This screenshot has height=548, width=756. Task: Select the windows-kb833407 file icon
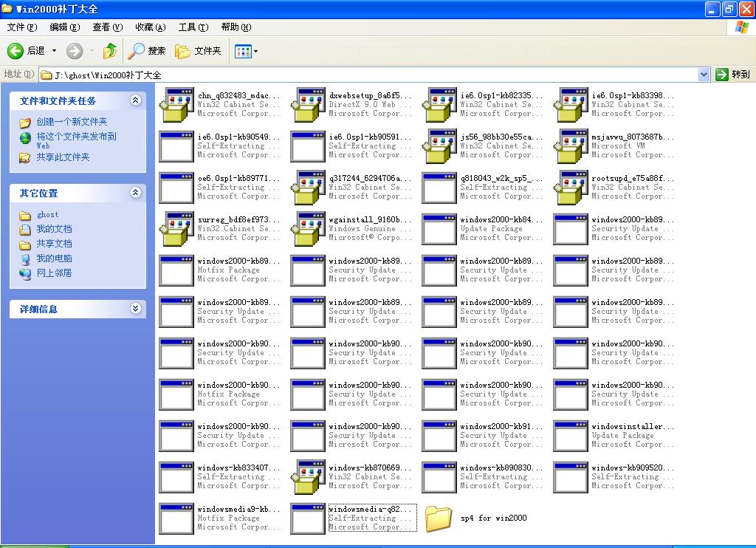(176, 477)
